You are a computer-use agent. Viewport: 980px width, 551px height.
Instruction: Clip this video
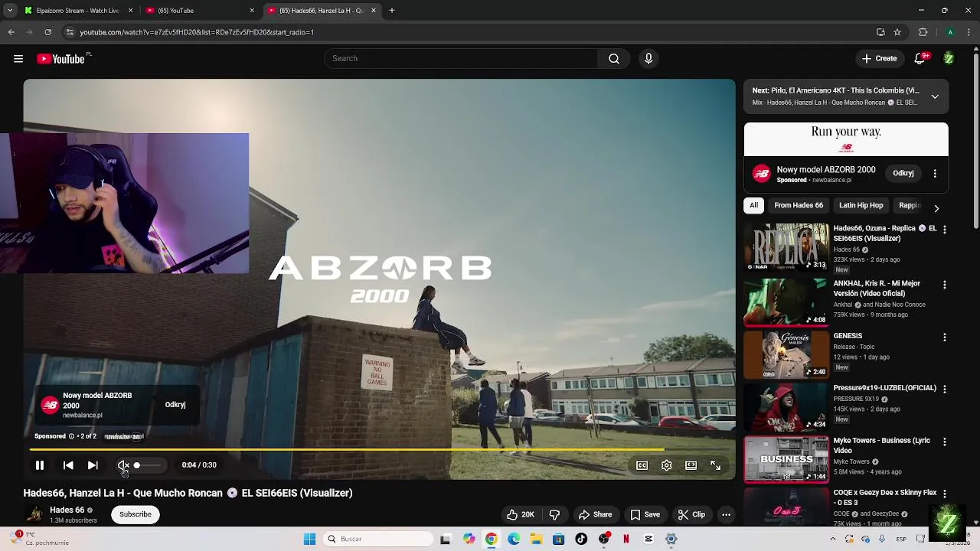click(691, 515)
